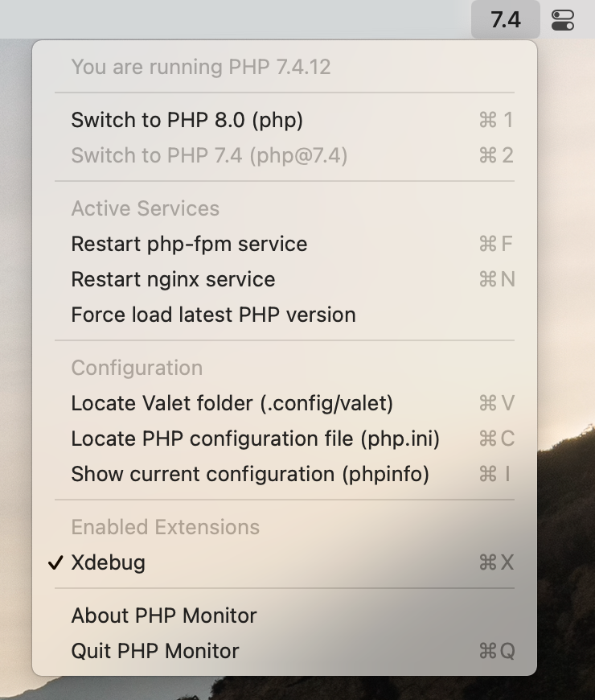Open Control Center in the menu bar
The image size is (595, 700).
click(563, 20)
